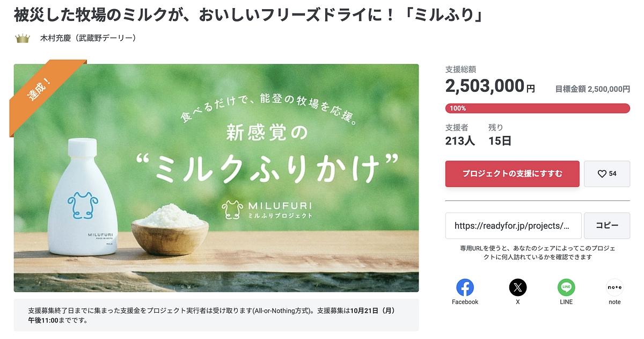644x339 pixels.
Task: Click the green LINE speech bubble
Action: coord(566,287)
